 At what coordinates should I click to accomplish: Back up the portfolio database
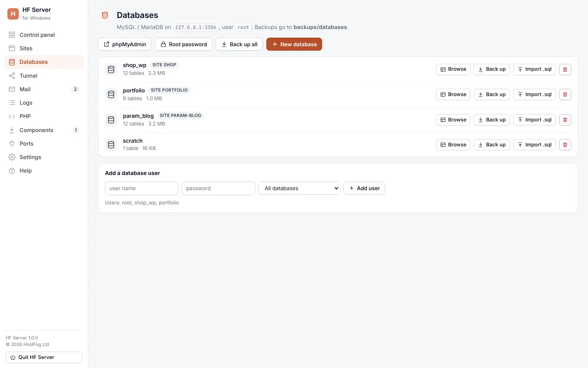point(492,94)
